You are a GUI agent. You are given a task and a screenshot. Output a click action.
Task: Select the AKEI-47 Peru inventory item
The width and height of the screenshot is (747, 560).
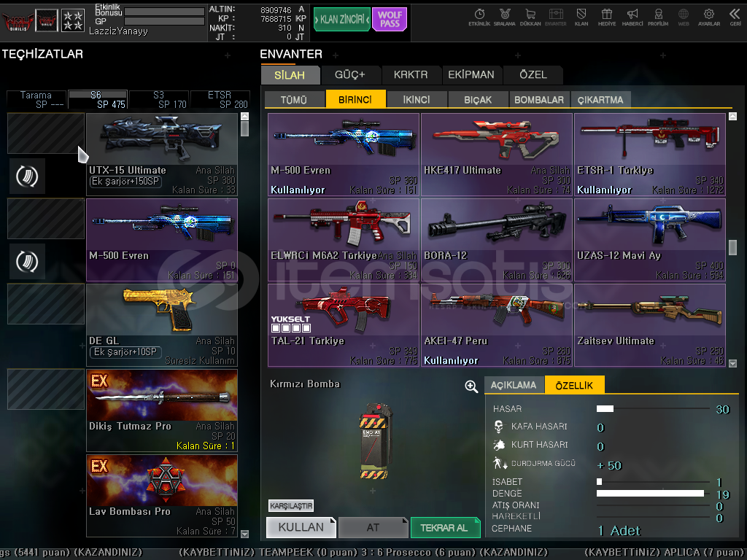click(496, 325)
